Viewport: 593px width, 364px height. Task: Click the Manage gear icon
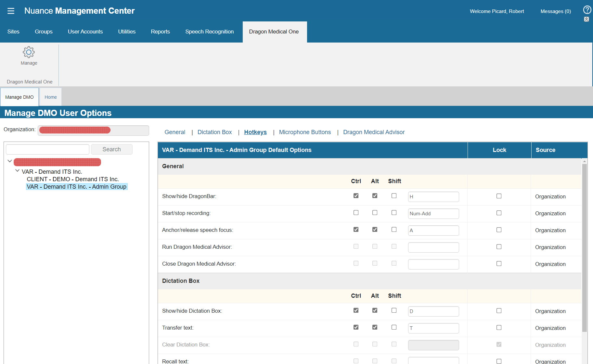tap(29, 52)
